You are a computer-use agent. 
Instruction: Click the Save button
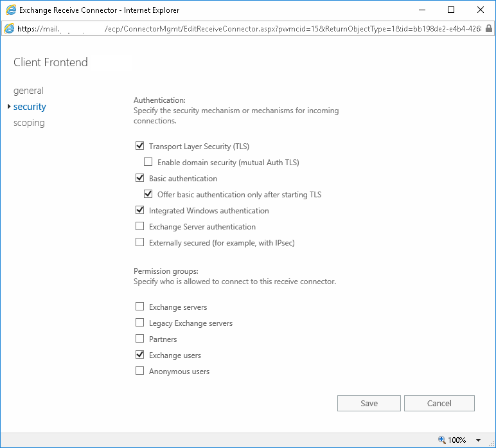(x=369, y=404)
